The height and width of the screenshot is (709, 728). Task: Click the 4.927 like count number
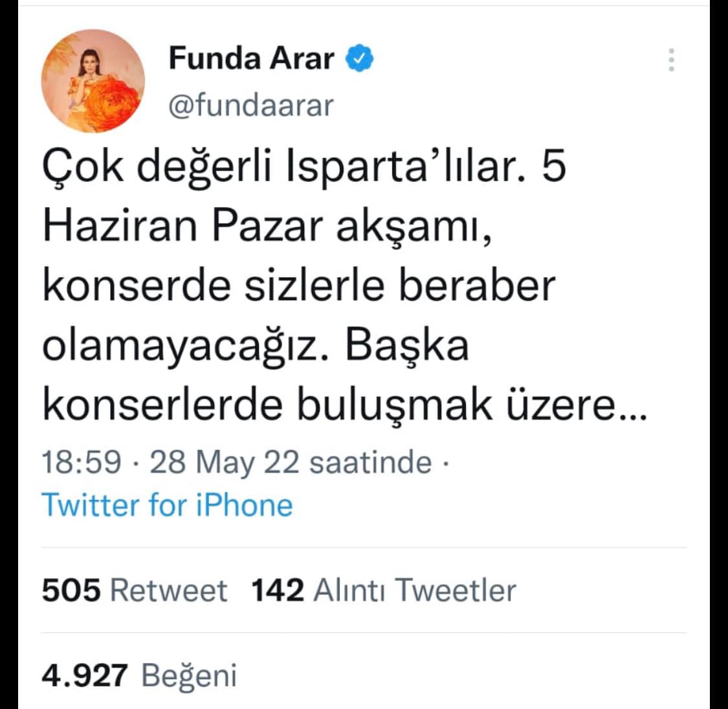(x=85, y=675)
